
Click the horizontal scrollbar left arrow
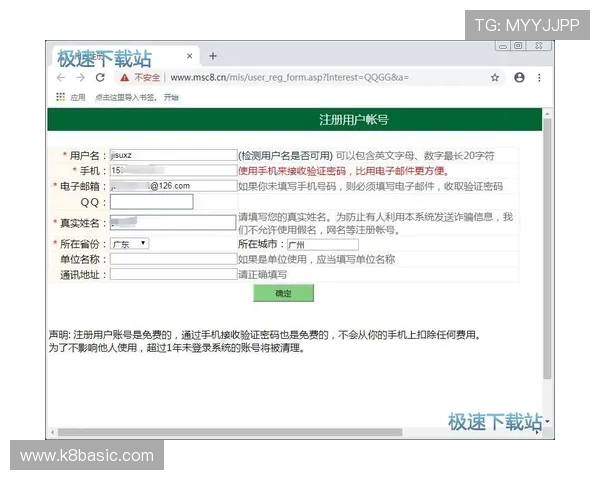coord(52,433)
